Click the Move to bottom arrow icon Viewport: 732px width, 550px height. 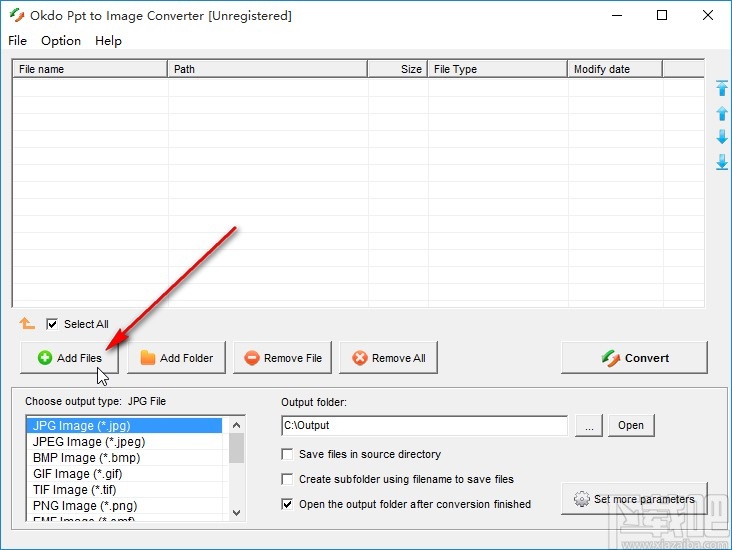[x=722, y=162]
